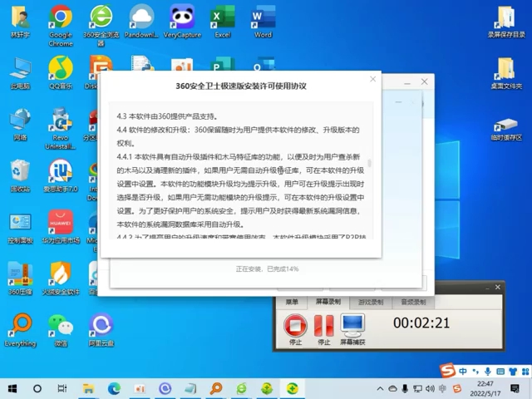This screenshot has height=399, width=532.
Task: Switch to the 音频录制 tab
Action: coord(413,302)
